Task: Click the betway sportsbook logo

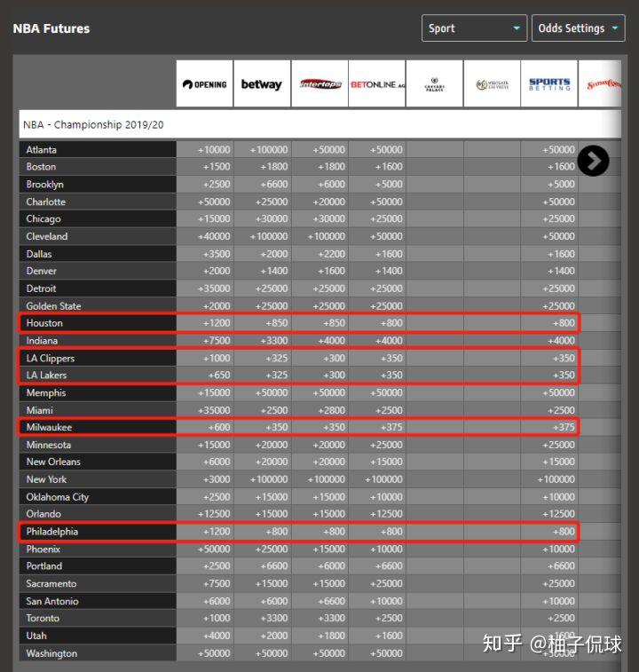Action: [x=262, y=83]
